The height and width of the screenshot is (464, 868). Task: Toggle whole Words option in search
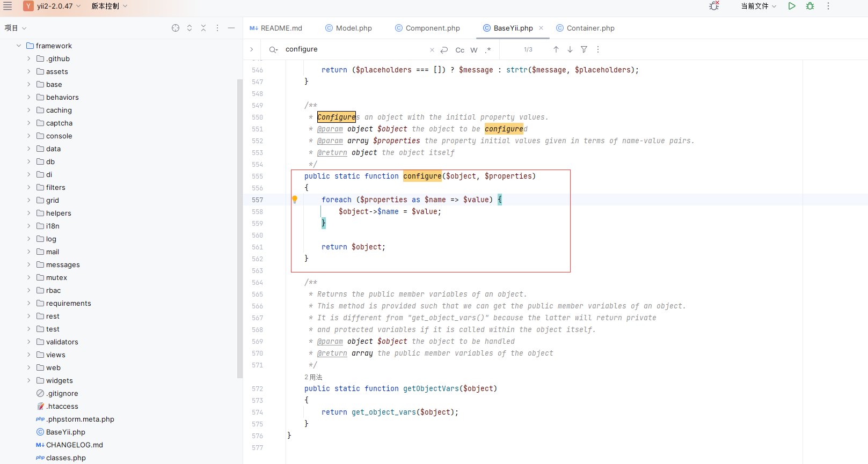(474, 50)
